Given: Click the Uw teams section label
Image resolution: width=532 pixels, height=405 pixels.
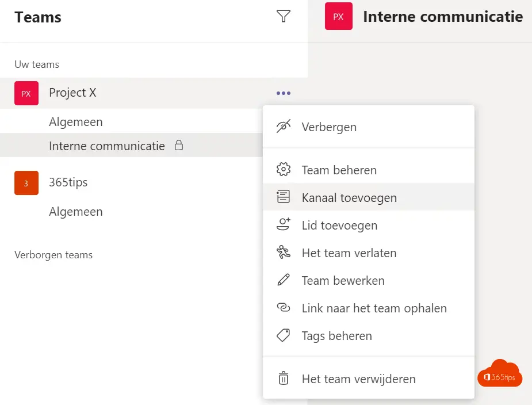Looking at the screenshot, I should click(37, 64).
